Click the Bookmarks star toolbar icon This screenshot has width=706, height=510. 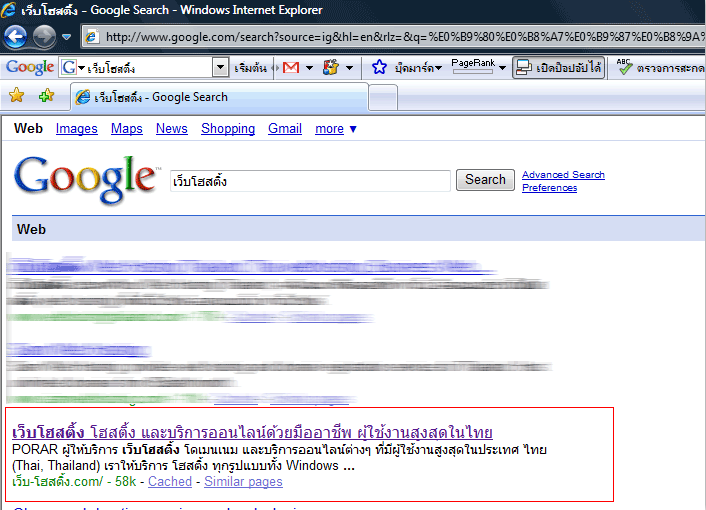pos(379,68)
